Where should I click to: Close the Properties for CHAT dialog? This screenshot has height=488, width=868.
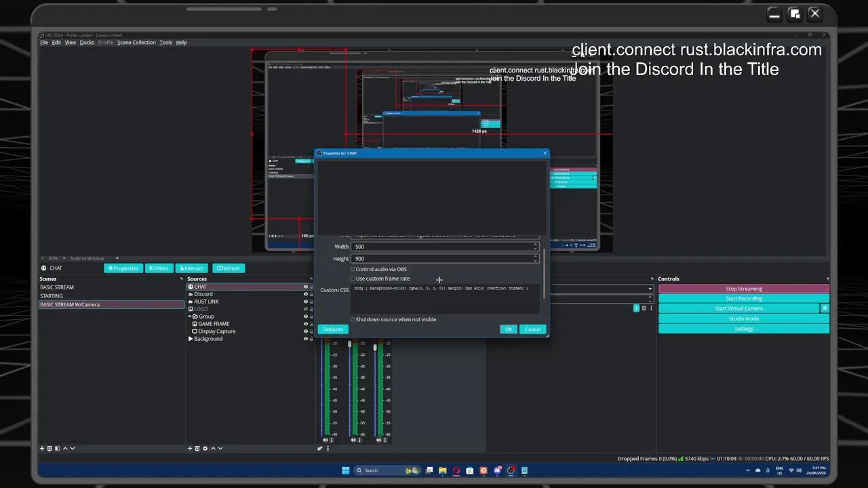pos(544,153)
